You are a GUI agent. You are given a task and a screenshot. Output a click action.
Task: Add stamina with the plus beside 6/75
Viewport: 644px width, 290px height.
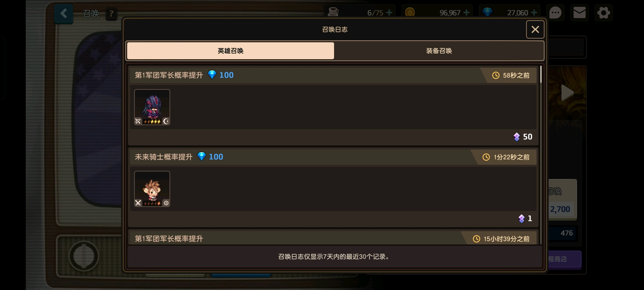click(x=389, y=12)
